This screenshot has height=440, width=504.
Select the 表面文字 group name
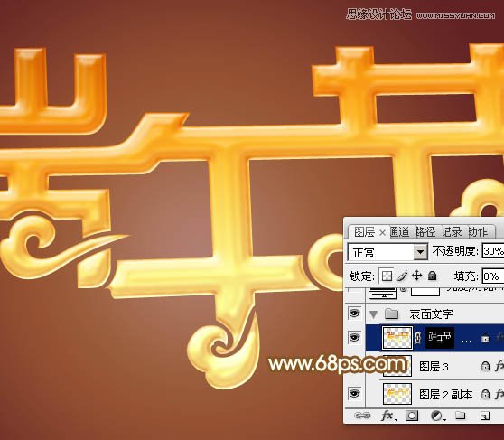431,314
